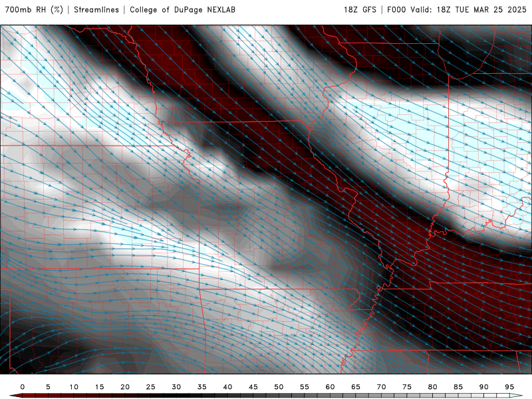Click the "25" label on the colorbar

point(151,387)
